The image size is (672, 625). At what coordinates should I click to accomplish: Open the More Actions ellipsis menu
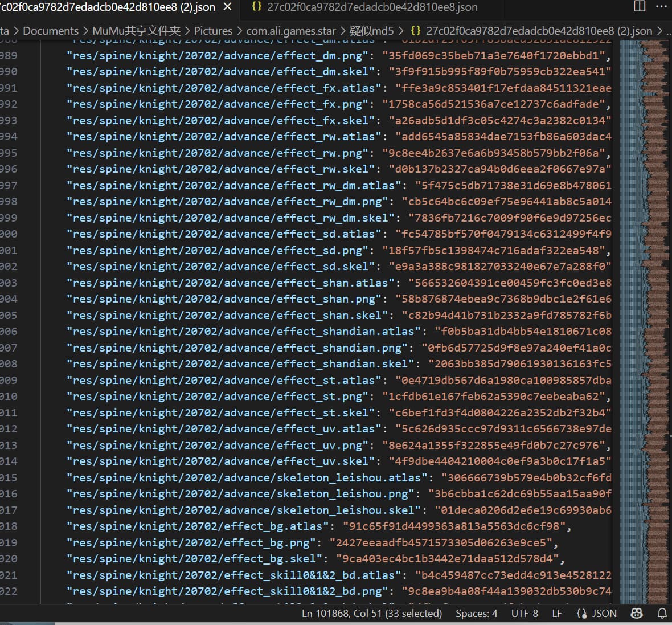[661, 6]
